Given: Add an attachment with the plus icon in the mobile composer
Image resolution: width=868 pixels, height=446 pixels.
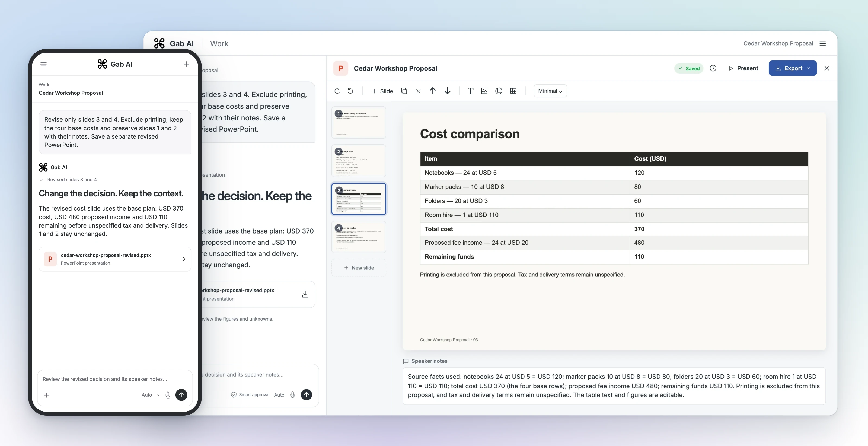Looking at the screenshot, I should point(47,395).
